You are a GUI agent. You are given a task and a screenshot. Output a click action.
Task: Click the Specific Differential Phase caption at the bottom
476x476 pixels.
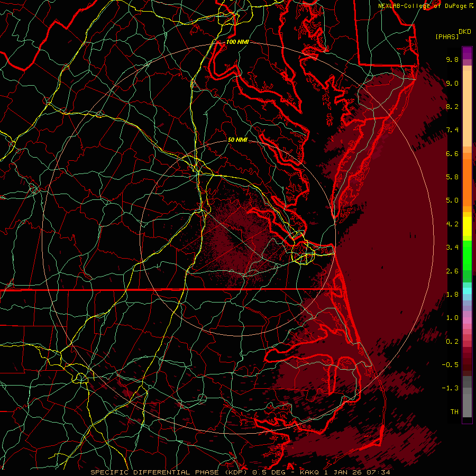pos(240,472)
